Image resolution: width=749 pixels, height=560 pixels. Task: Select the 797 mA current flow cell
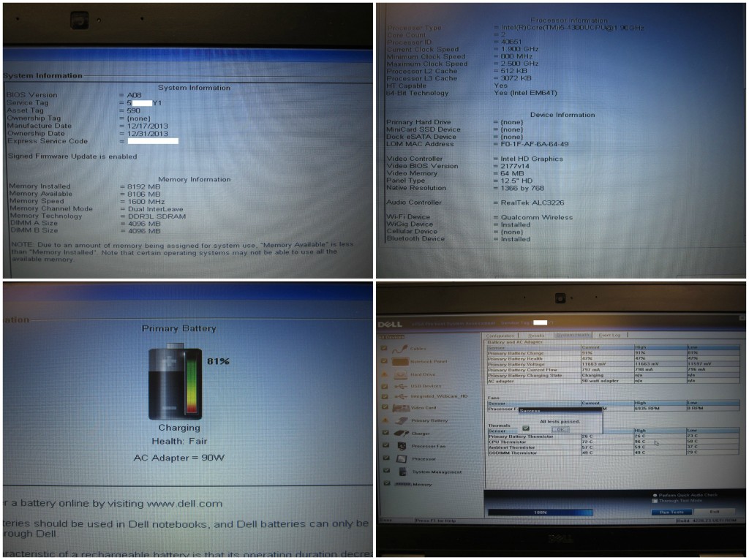606,370
